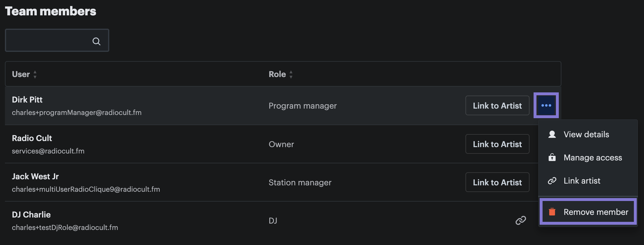Select the DJ Charlie row
The height and width of the screenshot is (245, 644).
pos(271,221)
